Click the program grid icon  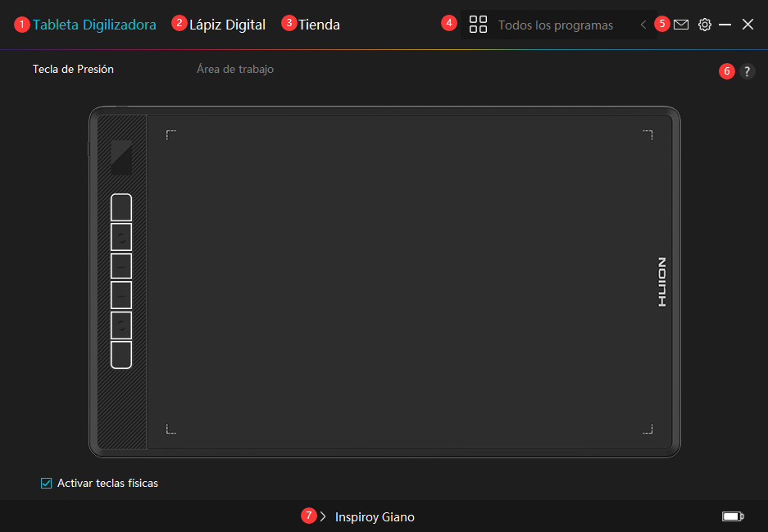click(478, 25)
